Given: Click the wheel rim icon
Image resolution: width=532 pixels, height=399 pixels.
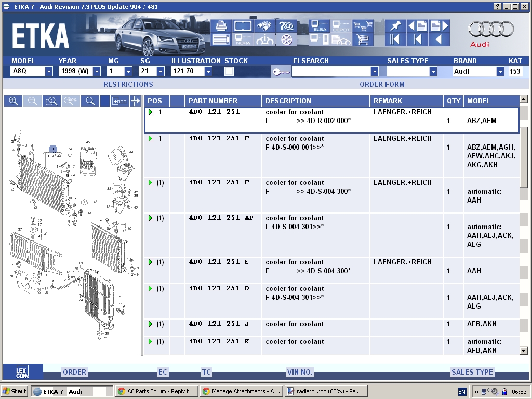Looking at the screenshot, I should [x=286, y=39].
